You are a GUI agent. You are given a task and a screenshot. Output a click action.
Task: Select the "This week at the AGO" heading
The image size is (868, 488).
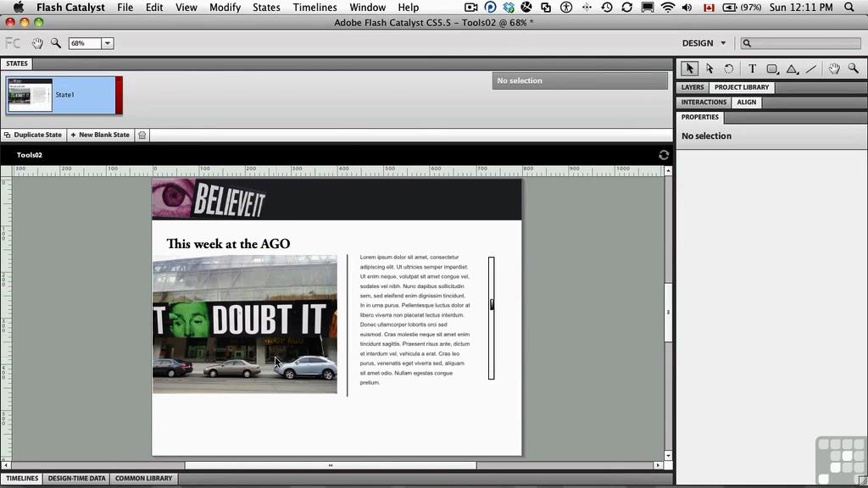coord(228,244)
